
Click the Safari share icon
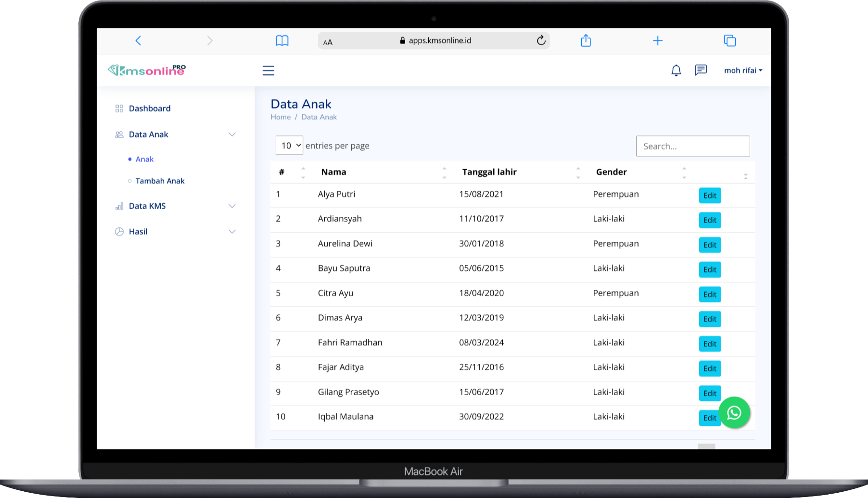(x=586, y=41)
